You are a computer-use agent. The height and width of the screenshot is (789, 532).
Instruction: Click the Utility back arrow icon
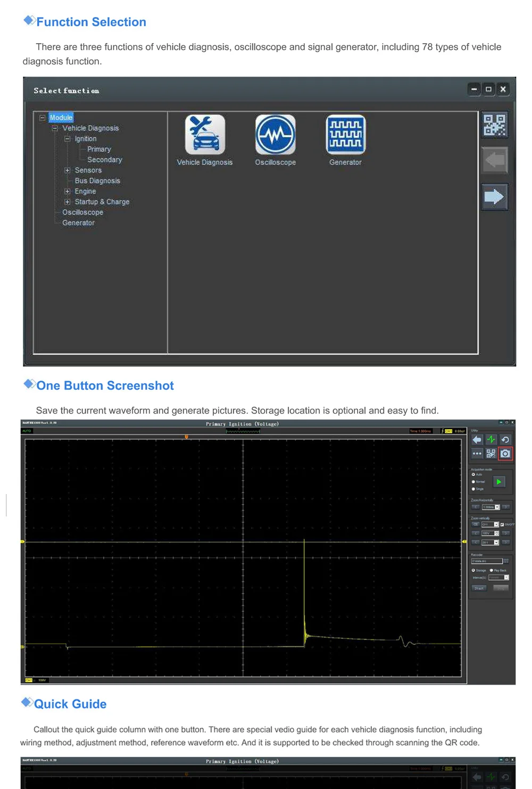point(477,440)
